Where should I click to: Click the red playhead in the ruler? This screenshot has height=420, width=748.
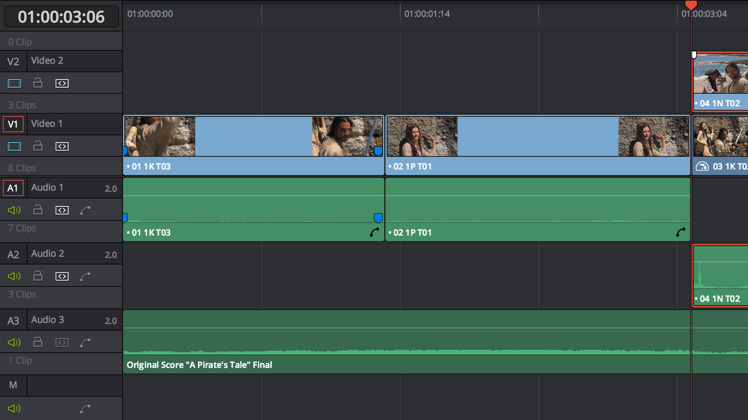(x=691, y=6)
